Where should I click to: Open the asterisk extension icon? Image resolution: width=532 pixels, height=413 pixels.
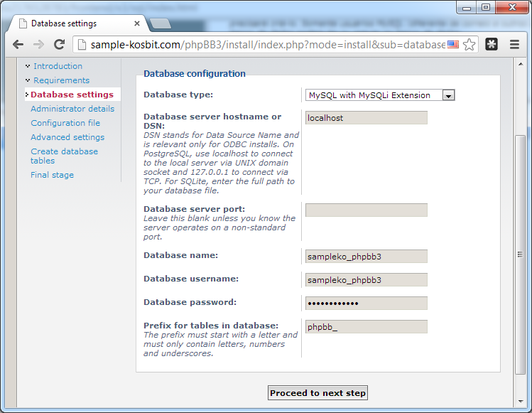[492, 44]
